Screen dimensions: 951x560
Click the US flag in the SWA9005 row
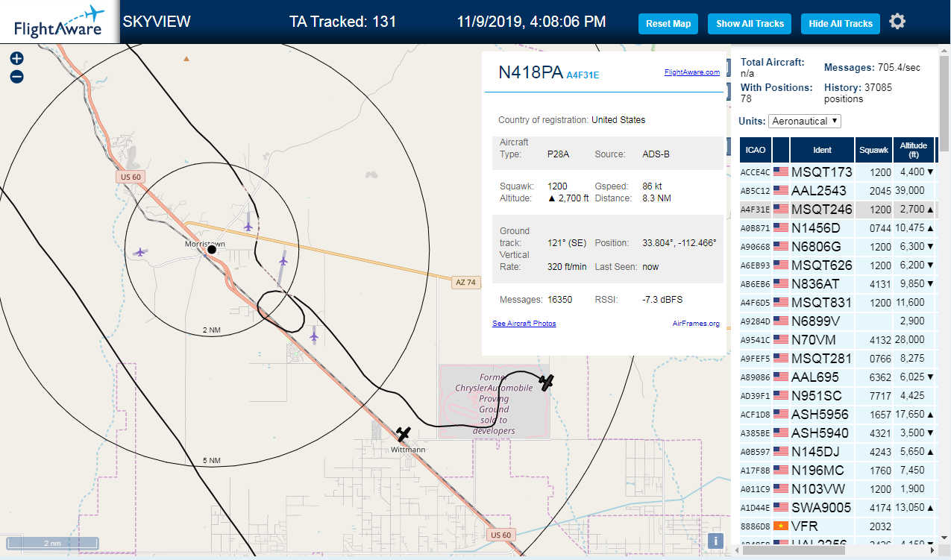[x=781, y=508]
